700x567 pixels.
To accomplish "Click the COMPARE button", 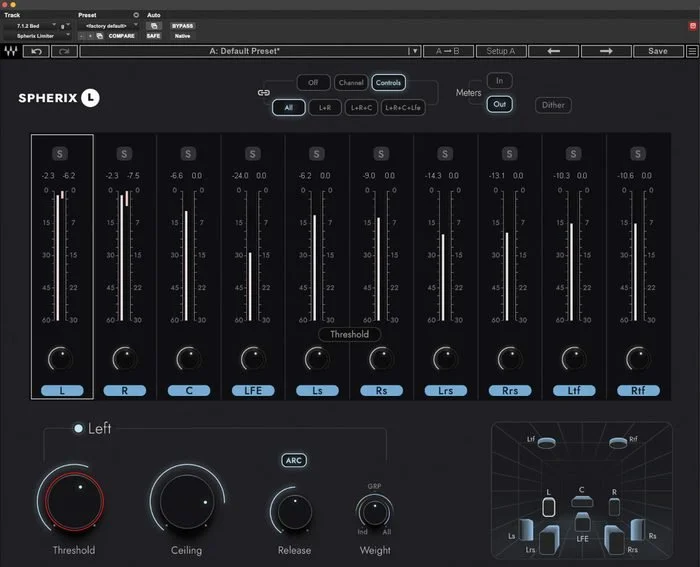I will tap(121, 36).
